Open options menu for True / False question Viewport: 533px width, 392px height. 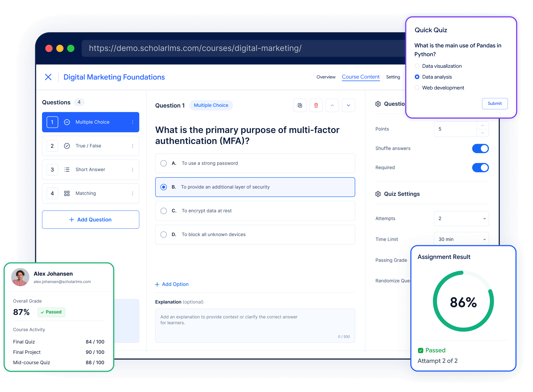(133, 146)
